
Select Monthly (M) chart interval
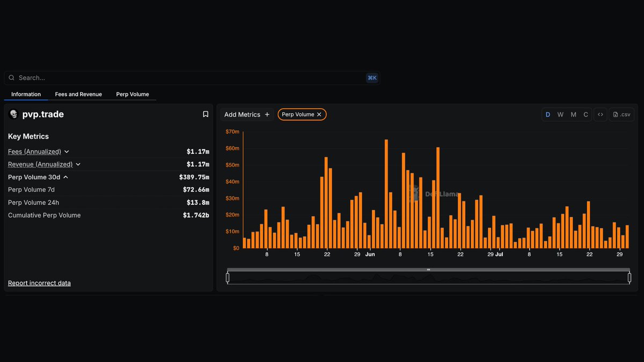click(x=573, y=114)
